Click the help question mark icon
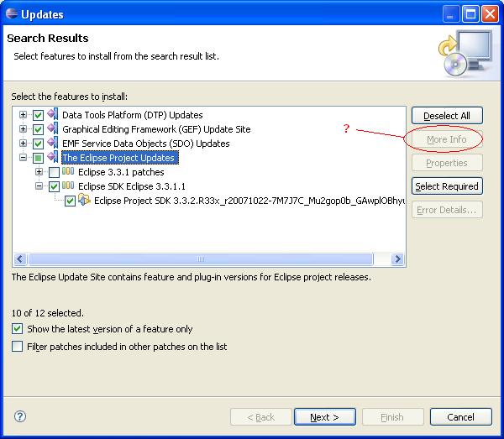Viewport: 504px width, 439px height. (x=20, y=416)
